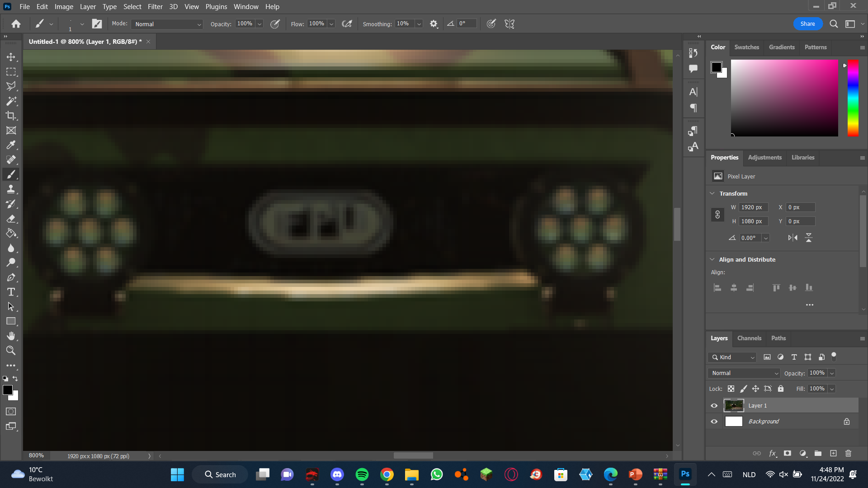
Task: Click the hue slider in Color panel
Action: point(853,98)
